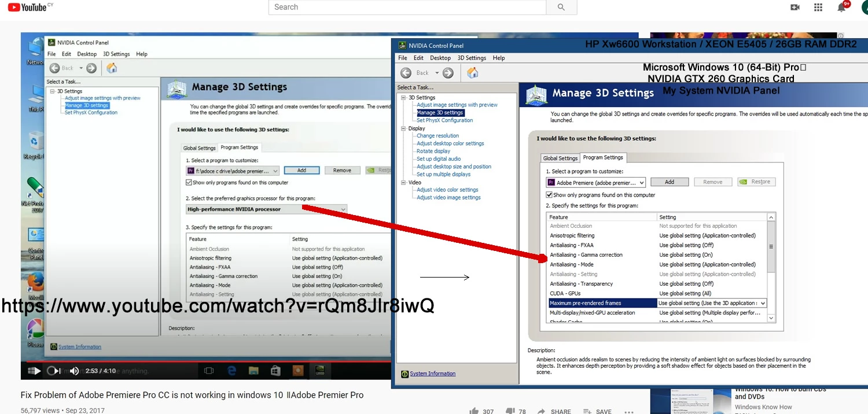Screen dimensions: 868x414
Task: Open Adobe Premiere program dropdown
Action: pos(595,182)
